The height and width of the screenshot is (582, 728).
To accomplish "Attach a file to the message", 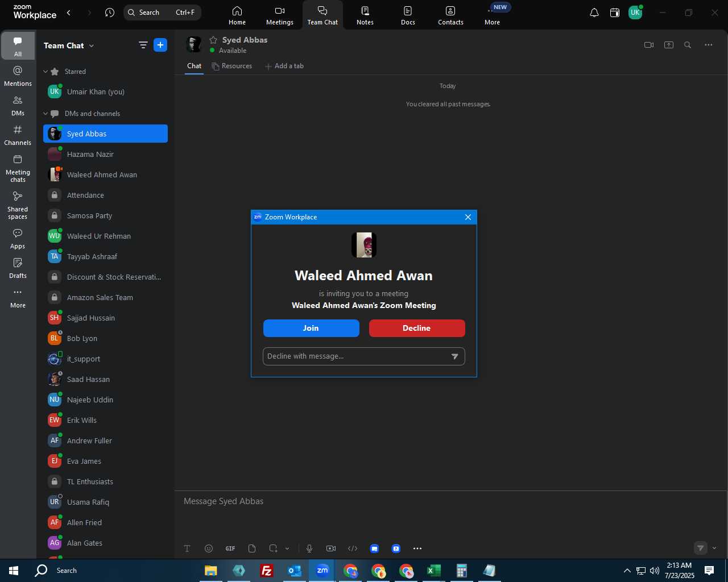I will pos(252,548).
